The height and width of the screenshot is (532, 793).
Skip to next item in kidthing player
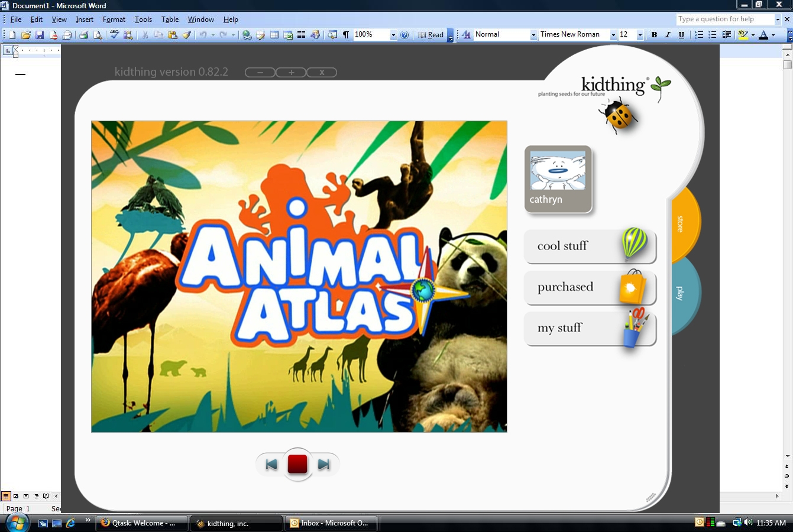pos(323,465)
